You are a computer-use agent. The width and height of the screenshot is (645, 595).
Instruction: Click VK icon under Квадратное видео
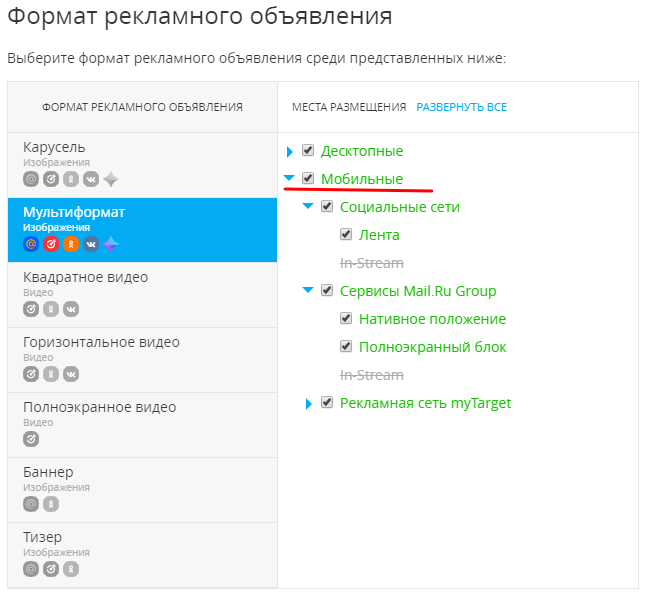pos(71,309)
